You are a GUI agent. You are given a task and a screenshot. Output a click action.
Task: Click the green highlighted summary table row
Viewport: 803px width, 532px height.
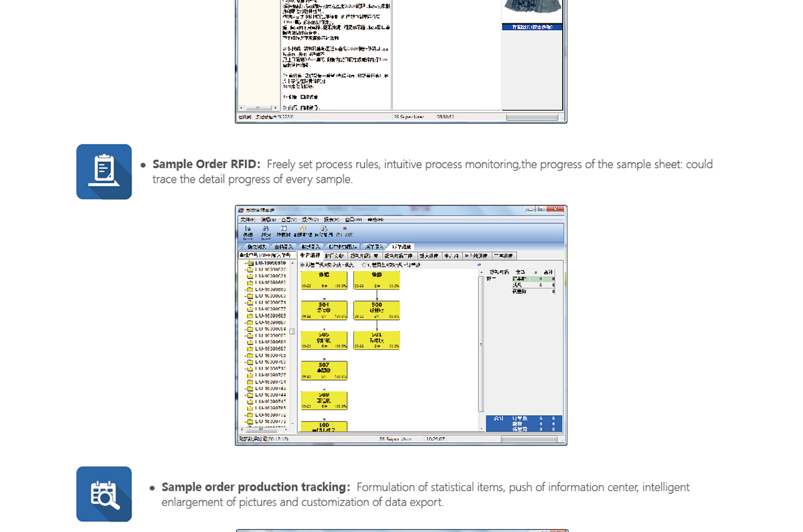[x=534, y=278]
